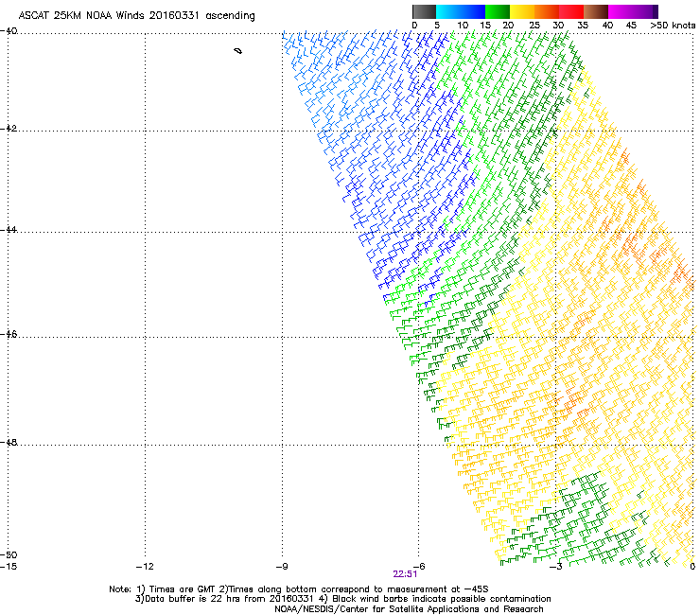Screen dimensions: 700x615
Task: Click the legend label '45'
Action: coord(631,26)
